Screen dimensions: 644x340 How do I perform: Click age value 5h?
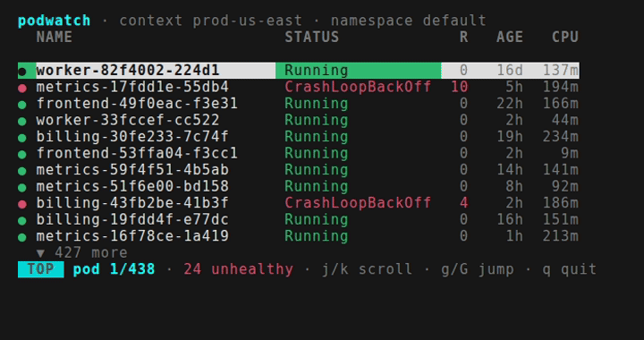point(514,87)
